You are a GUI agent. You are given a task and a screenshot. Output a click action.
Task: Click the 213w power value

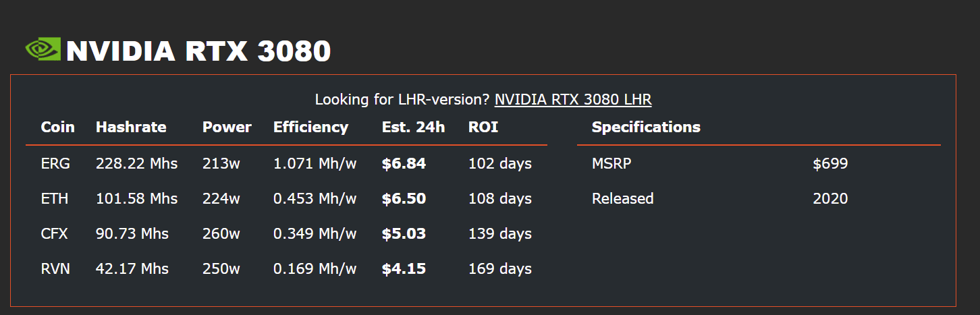click(x=221, y=163)
